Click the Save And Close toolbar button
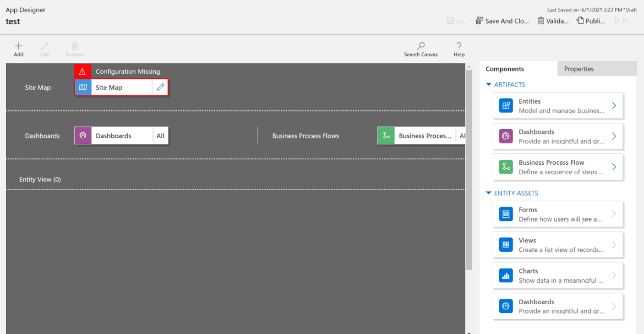The width and height of the screenshot is (644, 334). [503, 21]
